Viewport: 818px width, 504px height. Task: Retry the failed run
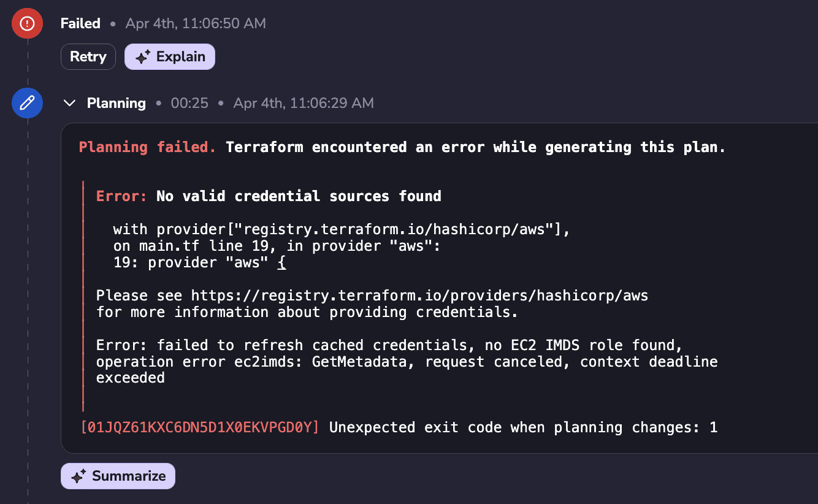click(x=88, y=56)
